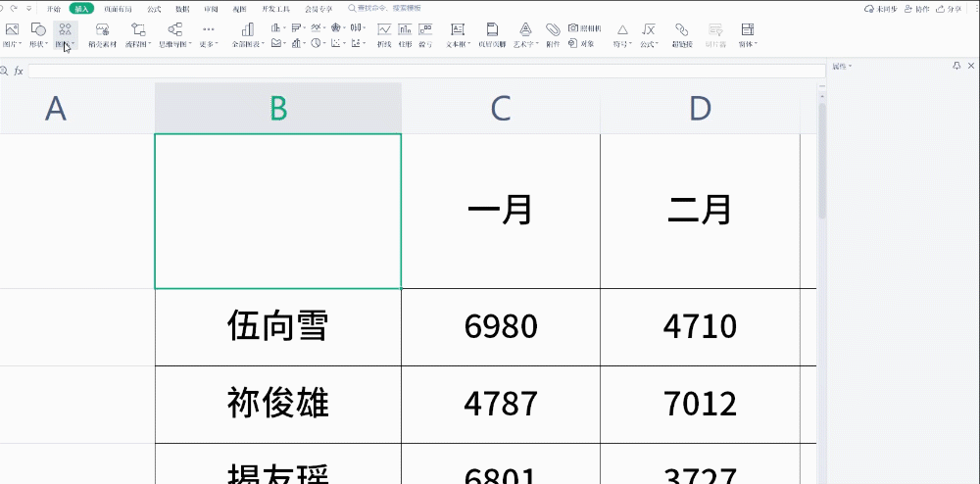Attach a file using paperclip icon
The image size is (980, 484).
pyautogui.click(x=553, y=35)
